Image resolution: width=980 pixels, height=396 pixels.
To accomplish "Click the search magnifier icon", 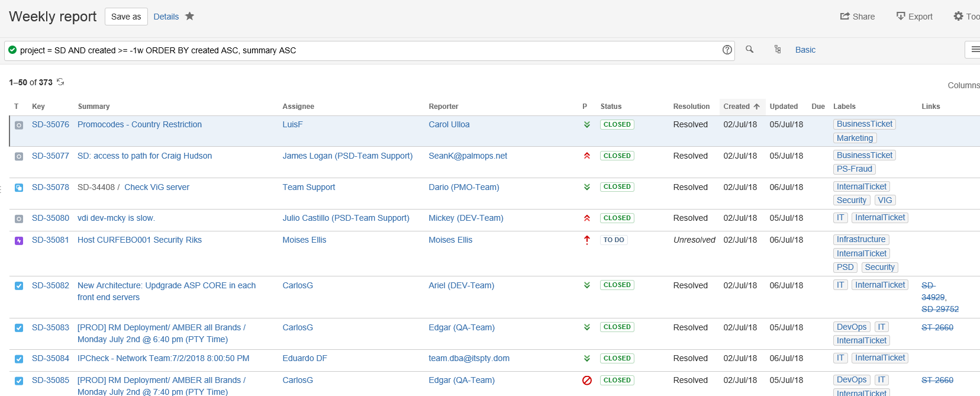I will (x=749, y=50).
